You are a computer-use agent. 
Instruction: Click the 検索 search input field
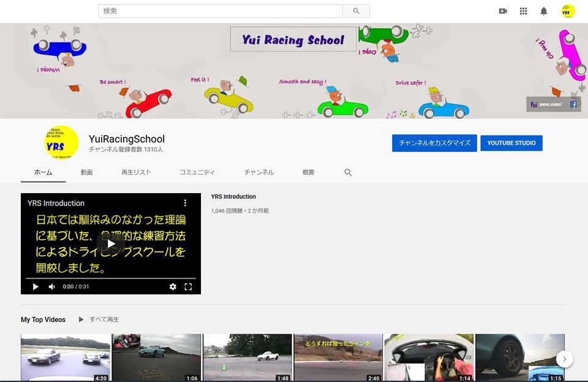tap(220, 11)
